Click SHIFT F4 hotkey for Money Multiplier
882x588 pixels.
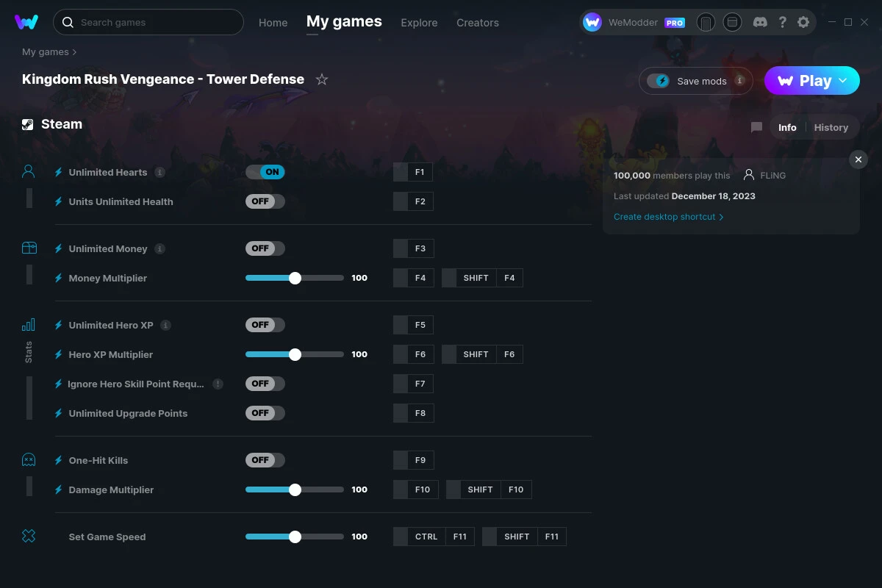pyautogui.click(x=482, y=278)
